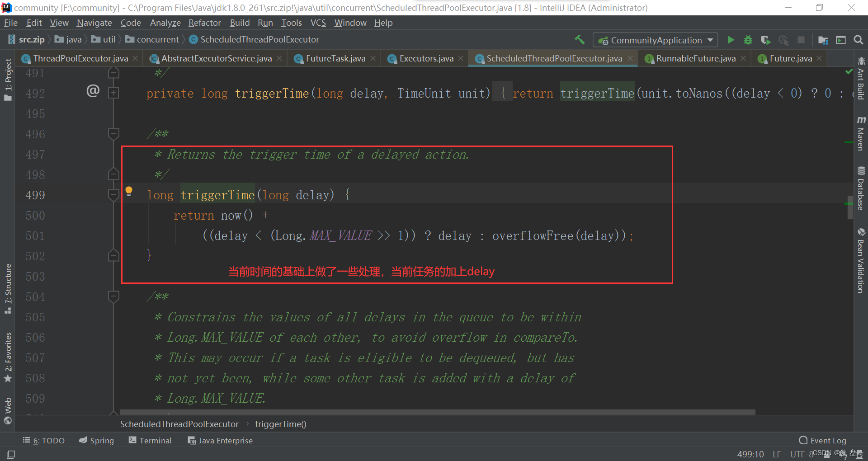Open the run configuration dropdown CommunityApplication
The width and height of the screenshot is (868, 461).
pyautogui.click(x=656, y=40)
